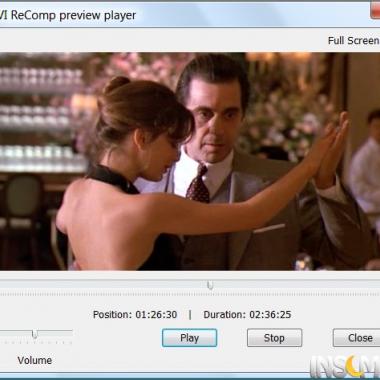
Task: Click the Position 01:26:30 readout
Action: [135, 315]
